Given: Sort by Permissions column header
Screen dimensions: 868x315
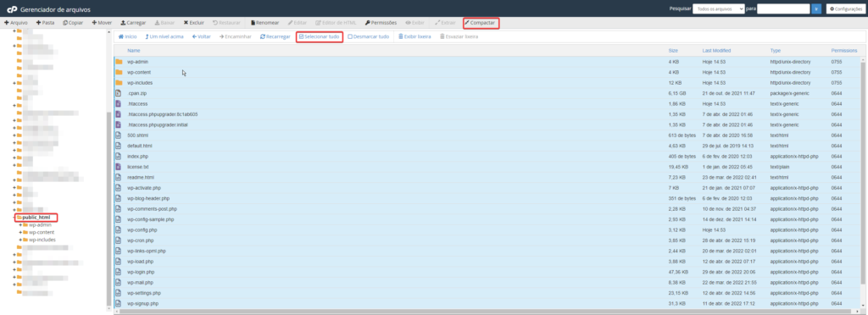Looking at the screenshot, I should (844, 50).
